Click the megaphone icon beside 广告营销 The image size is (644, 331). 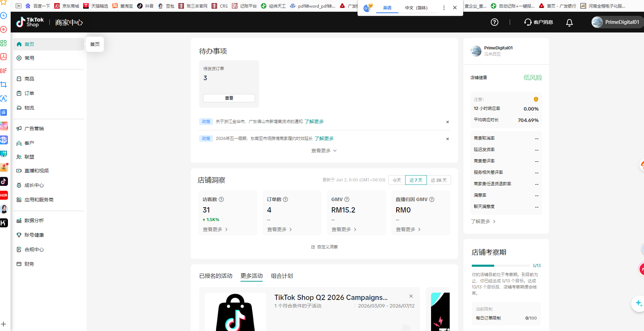tap(19, 129)
